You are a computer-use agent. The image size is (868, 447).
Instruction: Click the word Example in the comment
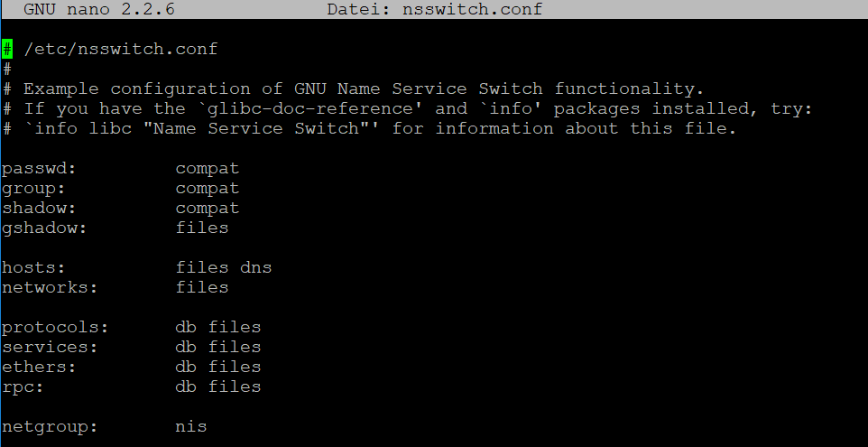(60, 89)
